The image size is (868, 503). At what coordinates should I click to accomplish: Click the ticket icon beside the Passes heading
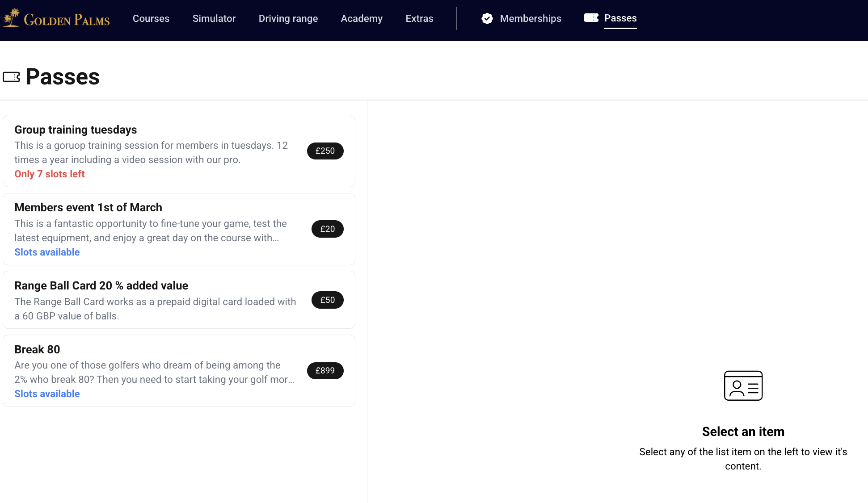12,76
